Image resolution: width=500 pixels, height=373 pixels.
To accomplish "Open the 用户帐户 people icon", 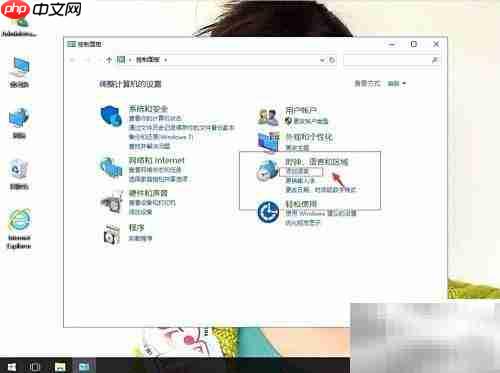I will point(268,116).
